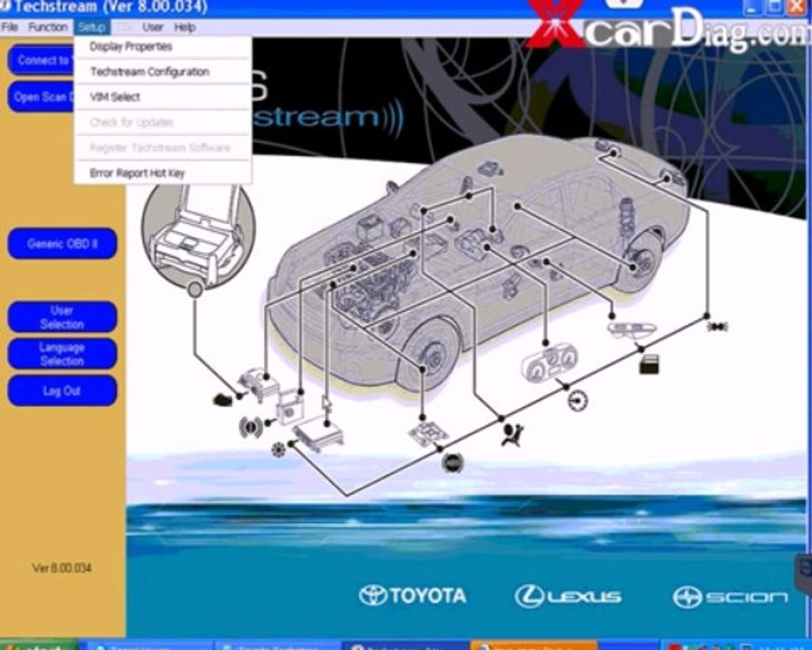Click the version text Ver 8.00.034
This screenshot has height=650, width=812.
click(x=61, y=568)
